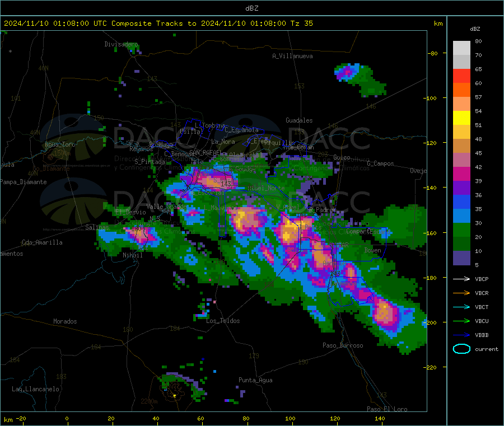Click the 'dBZ' heading above the color scale

point(475,29)
